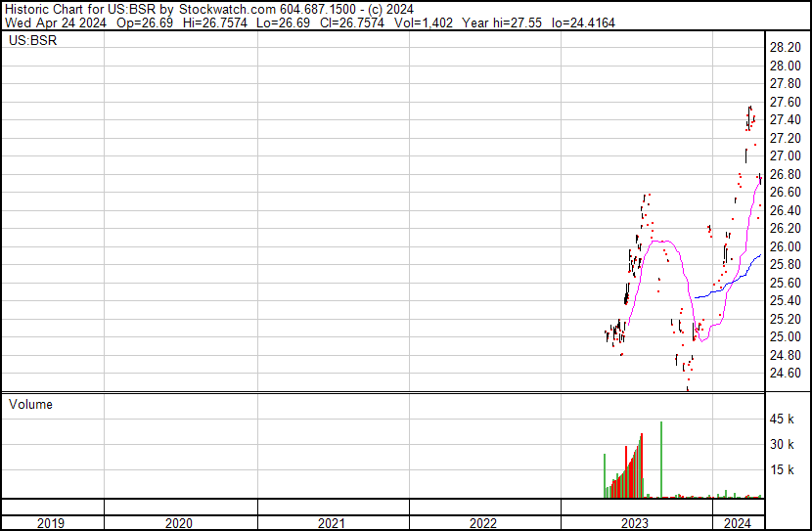Click the lo=24.4164 year low value

pyautogui.click(x=584, y=23)
